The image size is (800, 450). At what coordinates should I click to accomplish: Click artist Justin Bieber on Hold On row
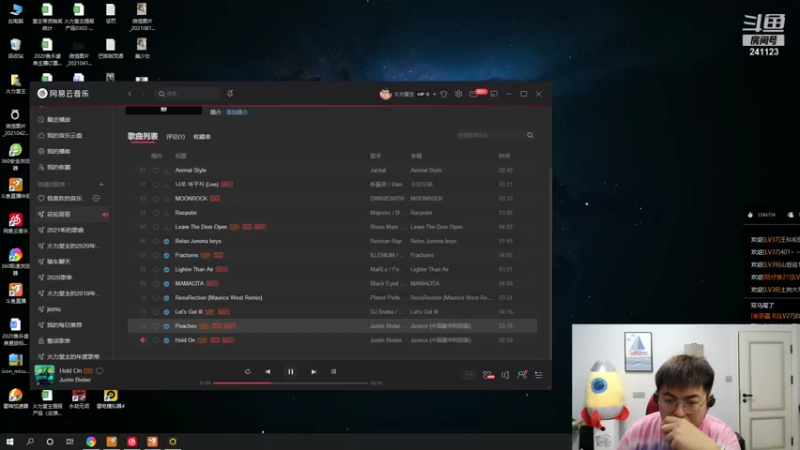(x=386, y=340)
